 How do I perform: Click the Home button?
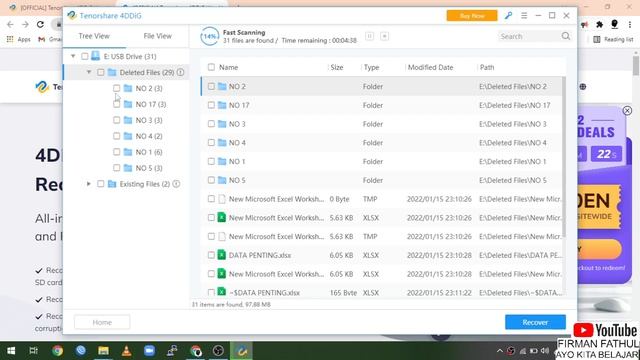(102, 322)
